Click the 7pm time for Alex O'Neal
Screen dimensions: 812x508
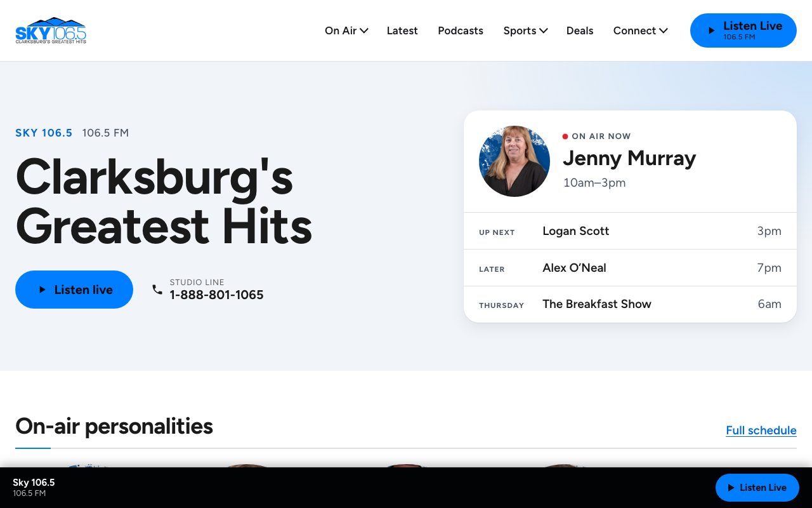tap(769, 268)
